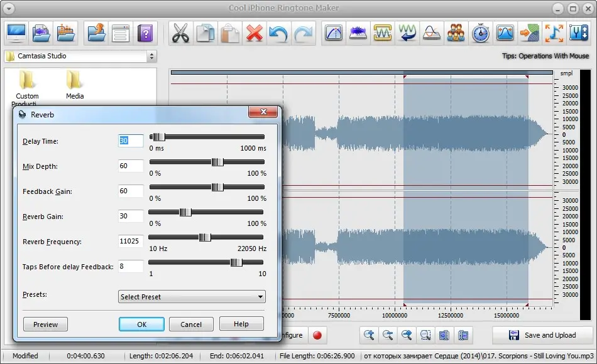Click the bell curve effect icon
This screenshot has width=597, height=364.
(431, 33)
